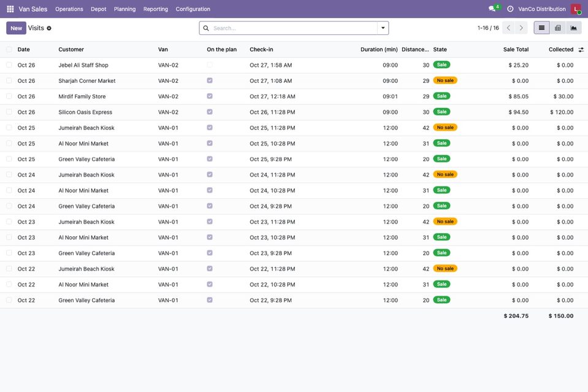This screenshot has height=392, width=588.
Task: Select the Silicon Oasis Express row checkbox
Action: click(9, 112)
